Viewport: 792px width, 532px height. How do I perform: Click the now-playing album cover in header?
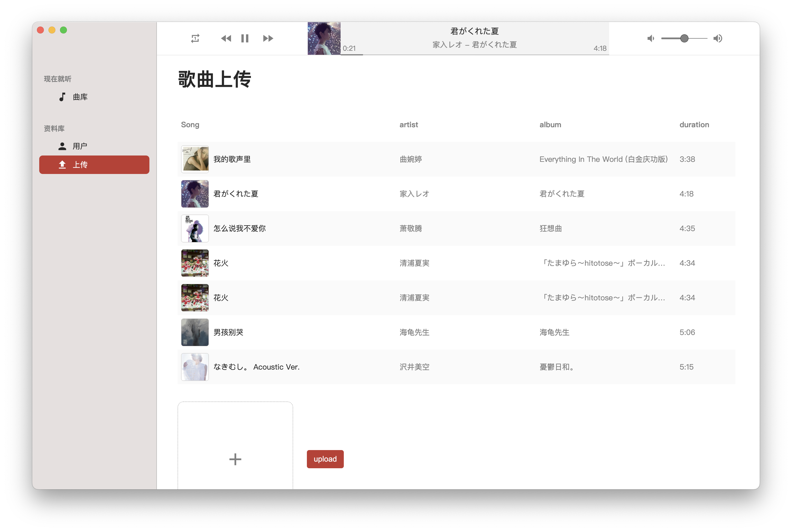(x=324, y=38)
